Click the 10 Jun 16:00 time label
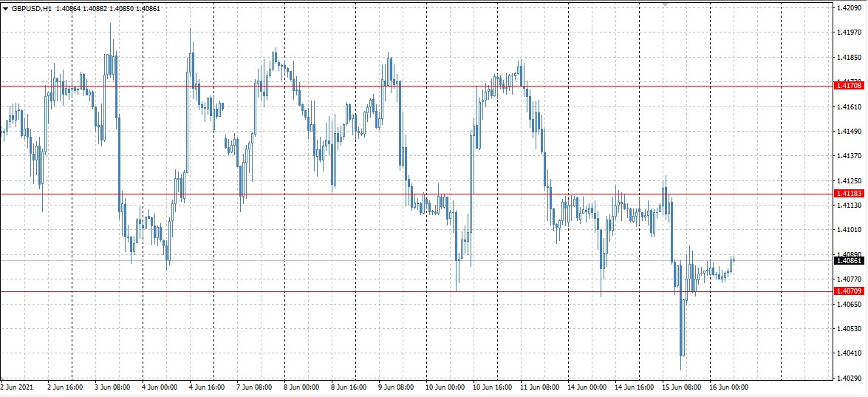This screenshot has height=397, width=868. point(493,387)
